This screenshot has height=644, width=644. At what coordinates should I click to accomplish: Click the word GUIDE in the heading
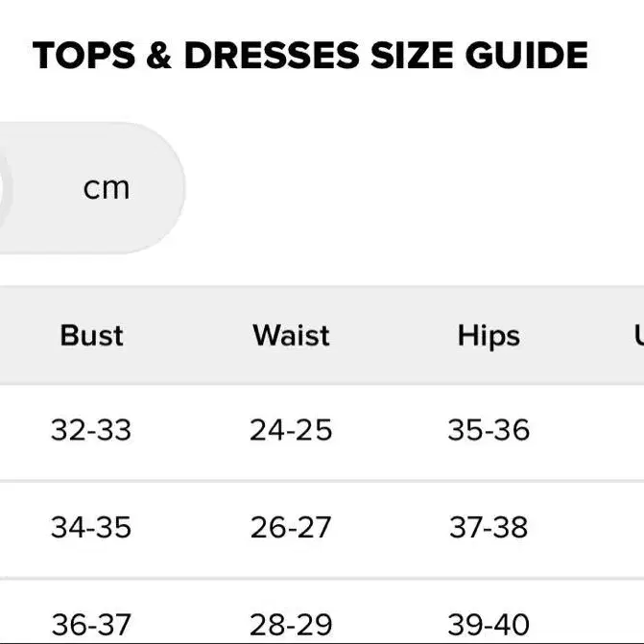[x=526, y=57]
